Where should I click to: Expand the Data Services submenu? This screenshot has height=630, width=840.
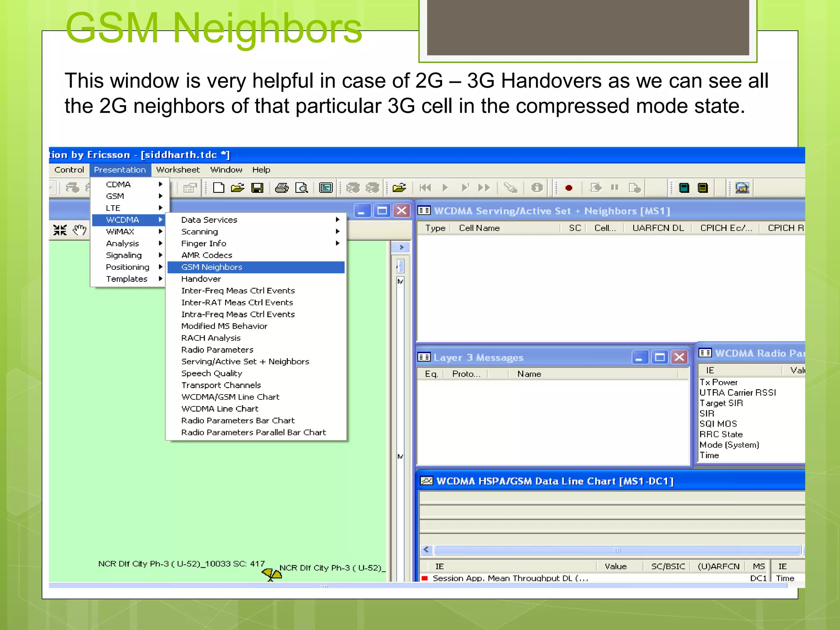pos(256,220)
